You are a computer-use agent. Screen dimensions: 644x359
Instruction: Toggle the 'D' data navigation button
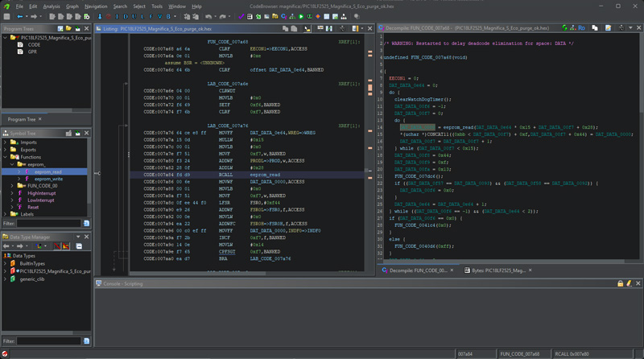click(126, 16)
